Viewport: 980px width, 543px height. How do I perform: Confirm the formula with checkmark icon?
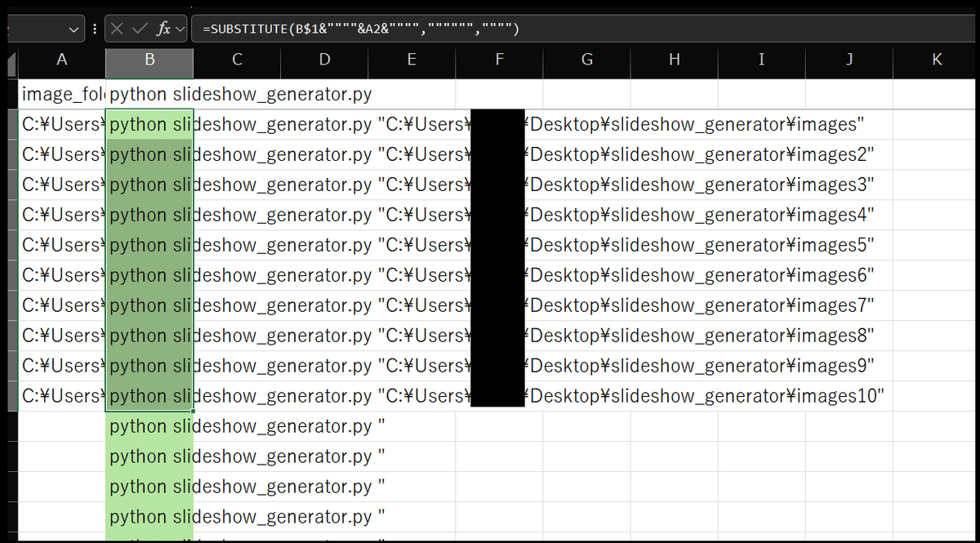tap(140, 29)
